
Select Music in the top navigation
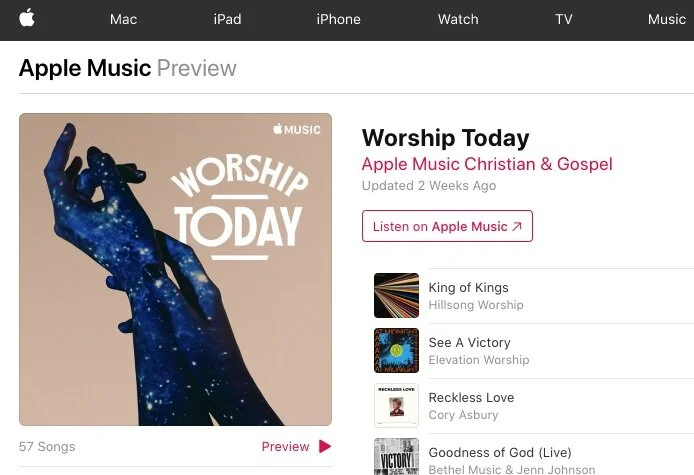click(667, 19)
